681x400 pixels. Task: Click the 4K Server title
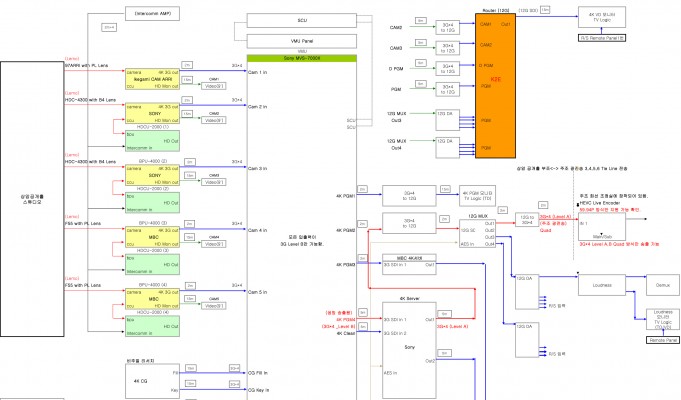[x=409, y=299]
